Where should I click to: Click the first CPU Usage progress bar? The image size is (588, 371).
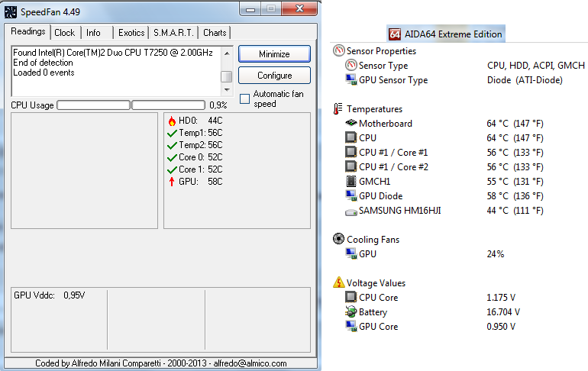(94, 105)
